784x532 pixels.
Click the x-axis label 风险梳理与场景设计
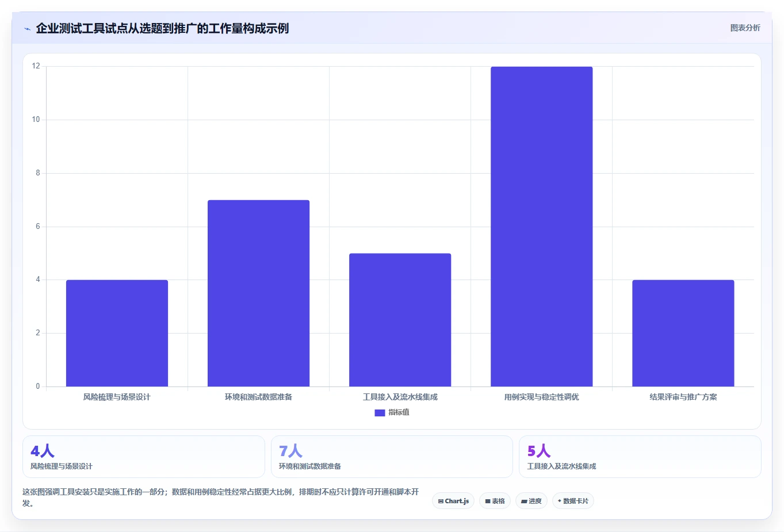(x=117, y=397)
